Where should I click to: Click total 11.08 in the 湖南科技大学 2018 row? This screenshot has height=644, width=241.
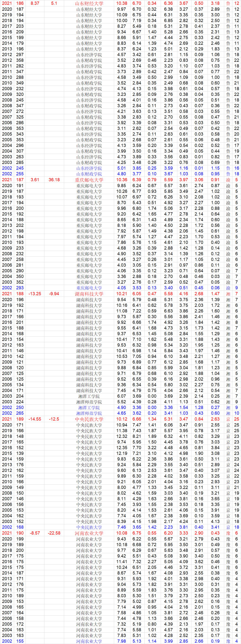coord(122,311)
